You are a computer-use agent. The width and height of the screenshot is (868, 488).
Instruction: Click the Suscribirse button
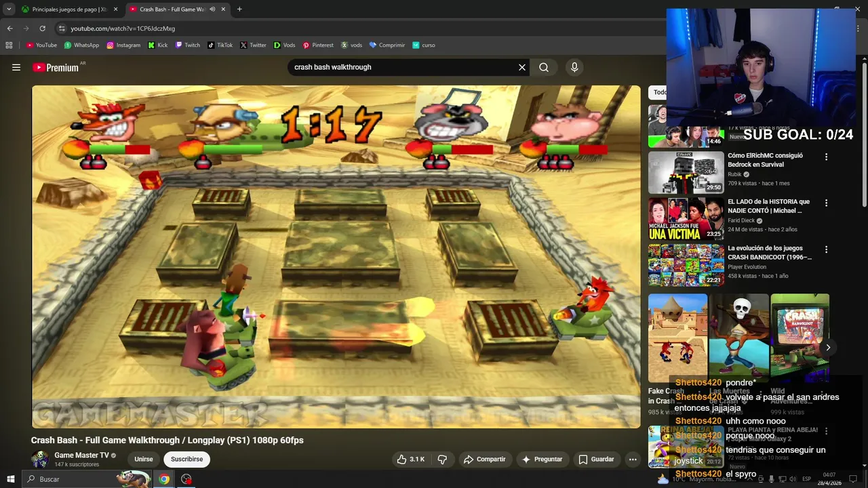tap(186, 459)
